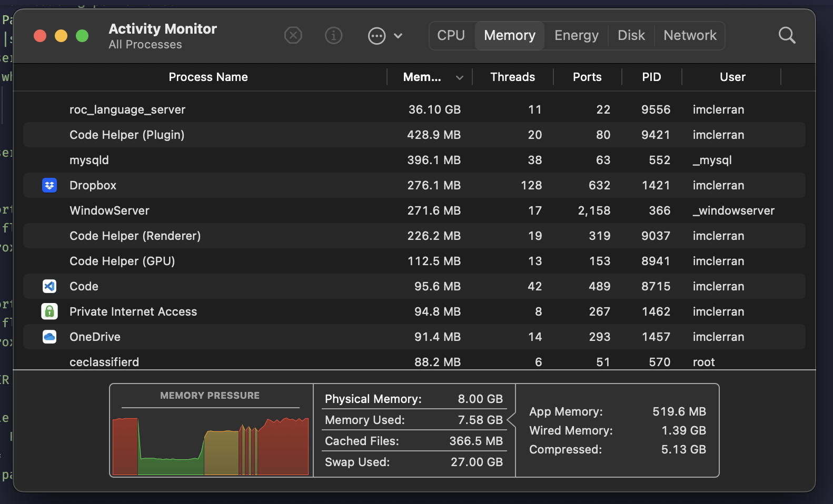Click the root user cell
The image size is (833, 504).
(x=703, y=362)
